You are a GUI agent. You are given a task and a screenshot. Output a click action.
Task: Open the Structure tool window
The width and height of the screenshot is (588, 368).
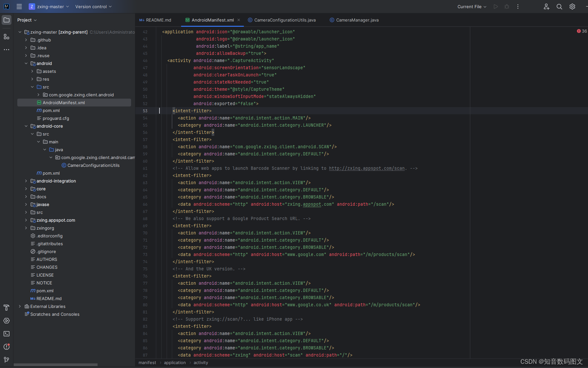click(x=7, y=37)
